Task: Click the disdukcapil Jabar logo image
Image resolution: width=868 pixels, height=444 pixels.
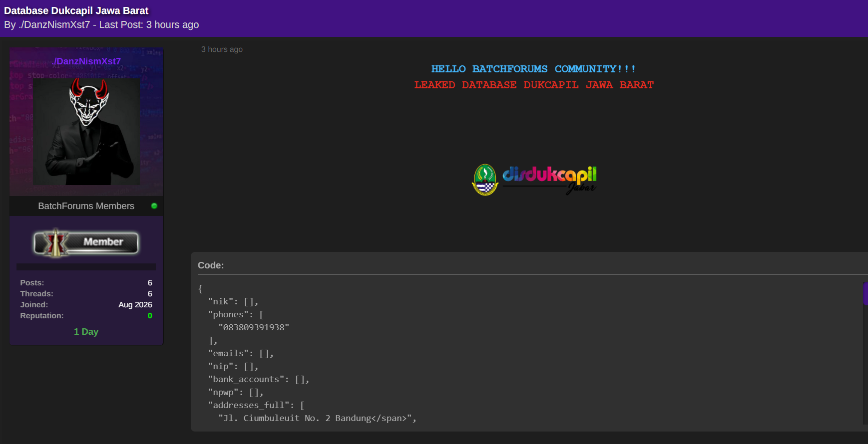Action: [534, 180]
